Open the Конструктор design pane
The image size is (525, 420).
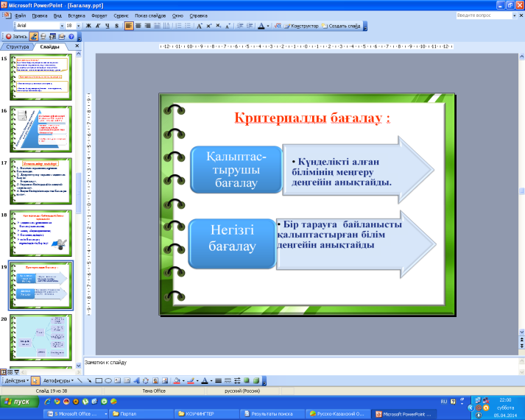(301, 26)
